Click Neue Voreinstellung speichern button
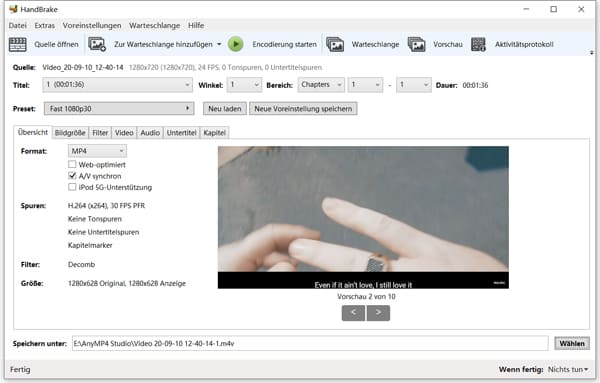 coord(303,109)
